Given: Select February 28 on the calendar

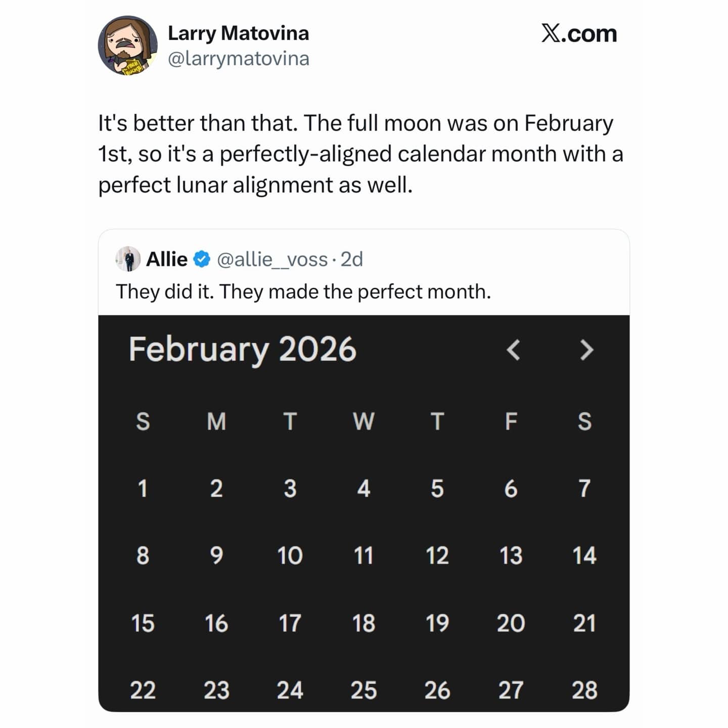Looking at the screenshot, I should coord(584,690).
